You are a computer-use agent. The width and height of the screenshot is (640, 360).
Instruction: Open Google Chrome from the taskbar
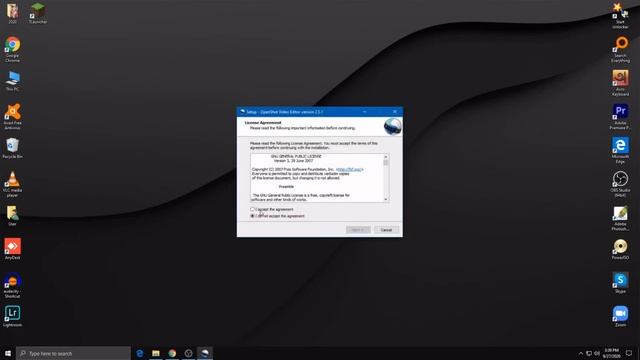pos(172,353)
